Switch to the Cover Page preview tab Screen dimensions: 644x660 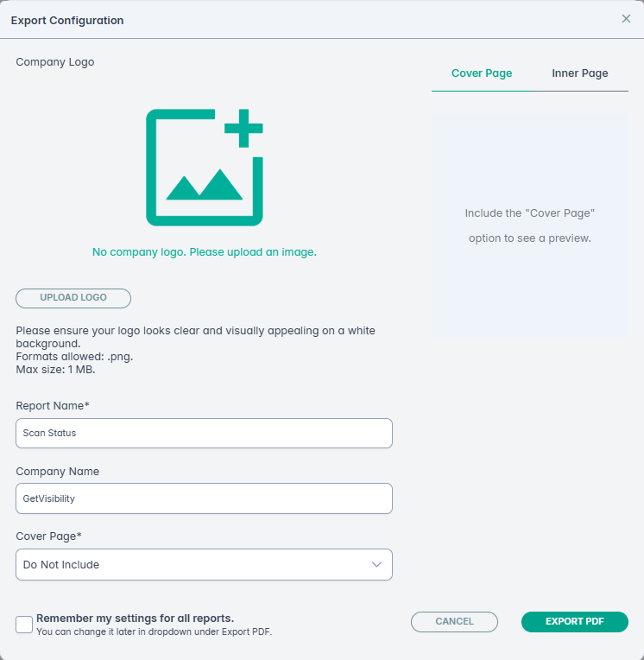[482, 73]
